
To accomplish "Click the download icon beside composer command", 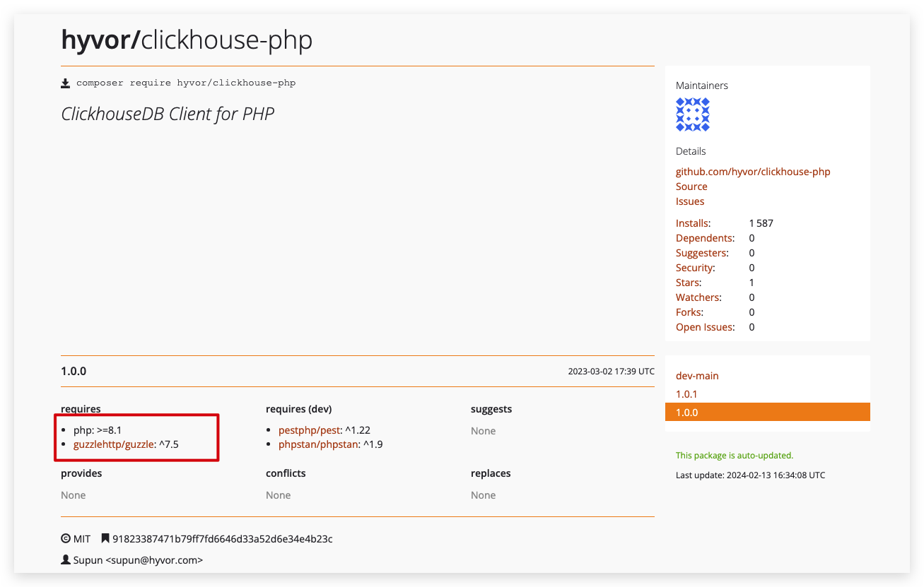I will pos(66,83).
